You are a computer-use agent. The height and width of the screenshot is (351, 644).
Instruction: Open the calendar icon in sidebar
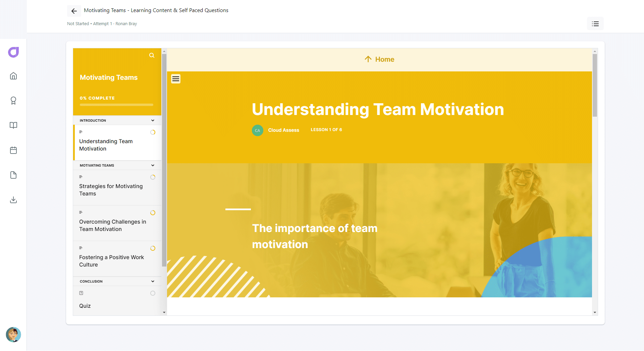click(13, 150)
